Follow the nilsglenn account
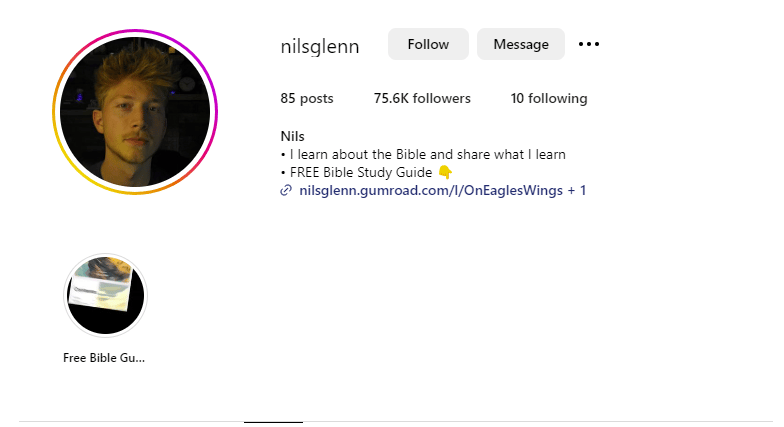Viewport: 784px width, 427px height. pos(428,44)
